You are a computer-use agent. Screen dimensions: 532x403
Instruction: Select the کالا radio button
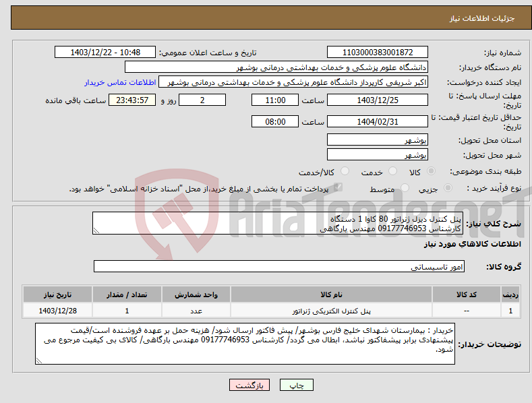431,171
